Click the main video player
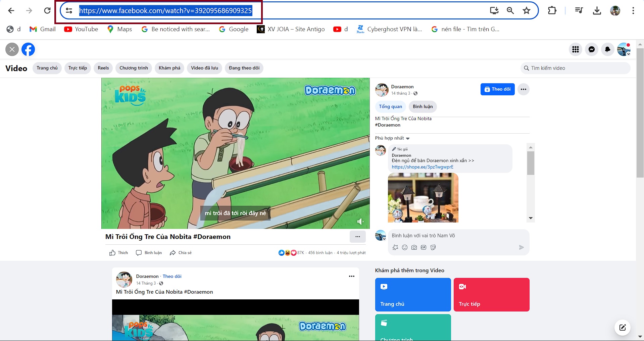644x341 pixels. click(x=236, y=153)
